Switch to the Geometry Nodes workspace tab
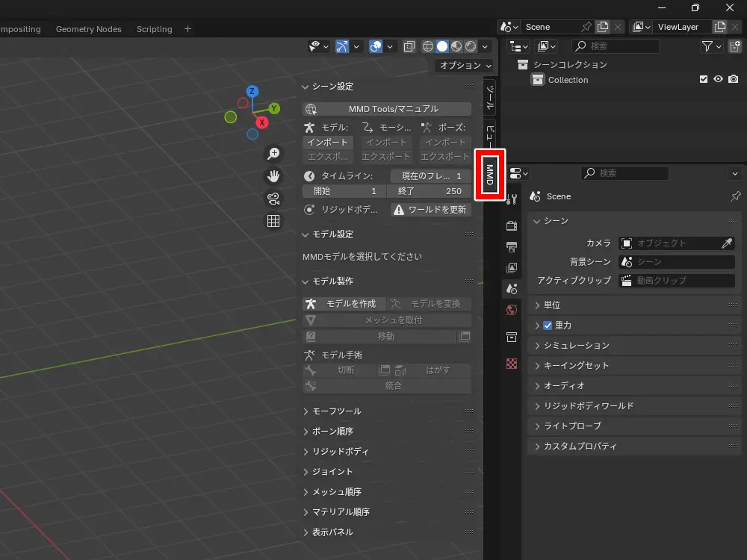Viewport: 747px width, 560px height. (x=88, y=29)
